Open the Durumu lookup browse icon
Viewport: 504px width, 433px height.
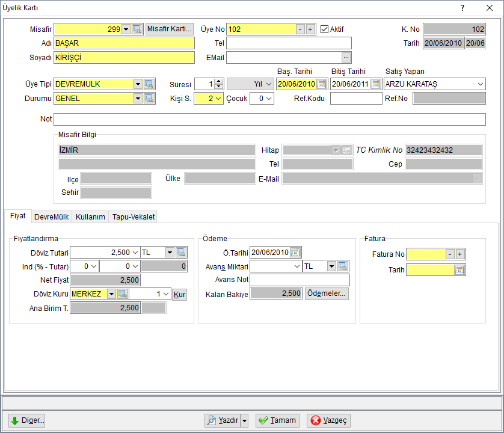click(149, 99)
